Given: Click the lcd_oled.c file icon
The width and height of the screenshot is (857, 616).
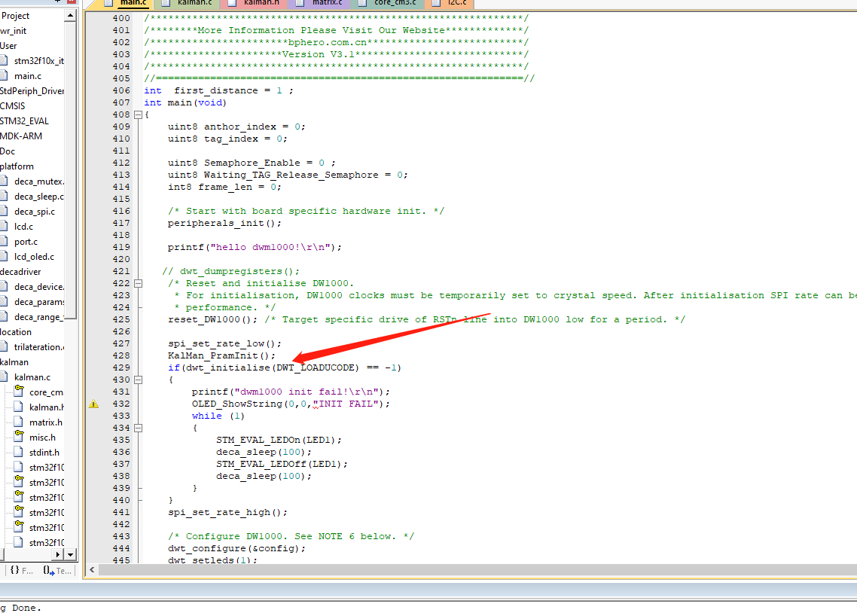Looking at the screenshot, I should 5,256.
